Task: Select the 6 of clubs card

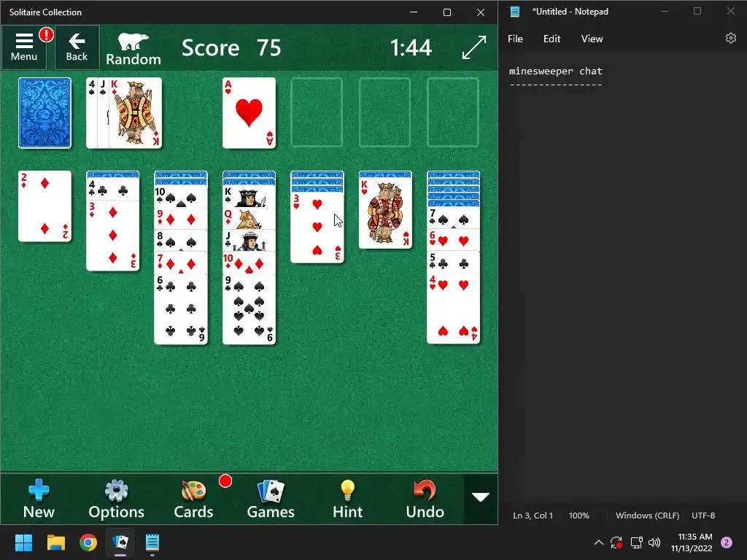Action: click(x=181, y=308)
